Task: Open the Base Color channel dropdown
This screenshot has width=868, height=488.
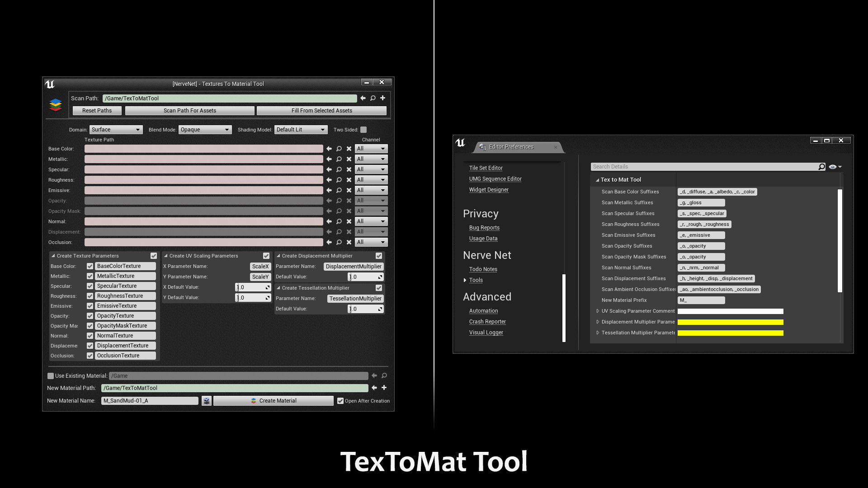Action: point(371,149)
